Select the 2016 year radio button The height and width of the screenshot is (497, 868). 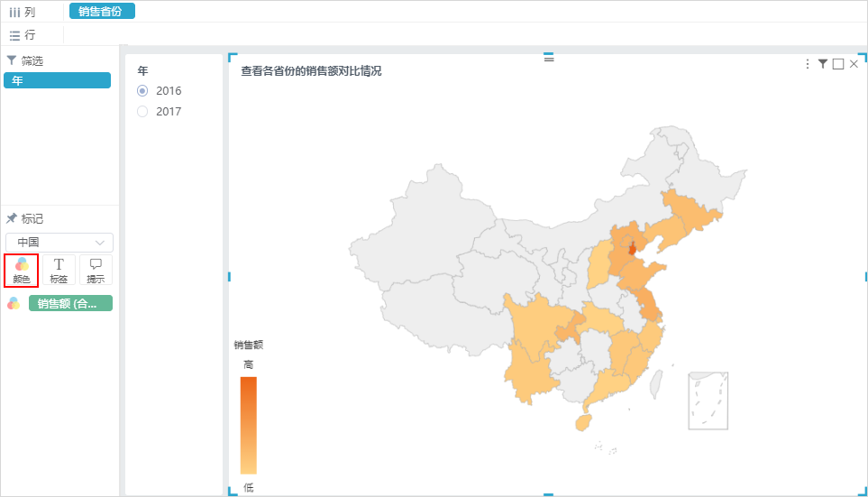142,90
